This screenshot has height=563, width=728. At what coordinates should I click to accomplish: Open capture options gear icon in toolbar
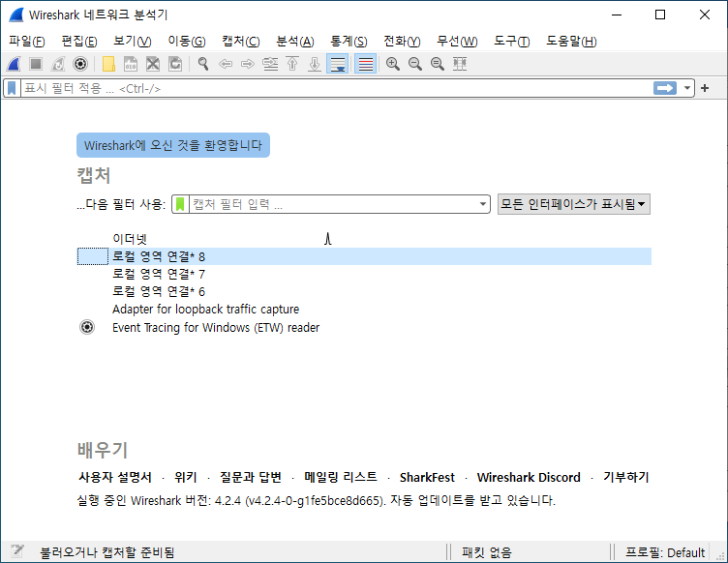80,64
